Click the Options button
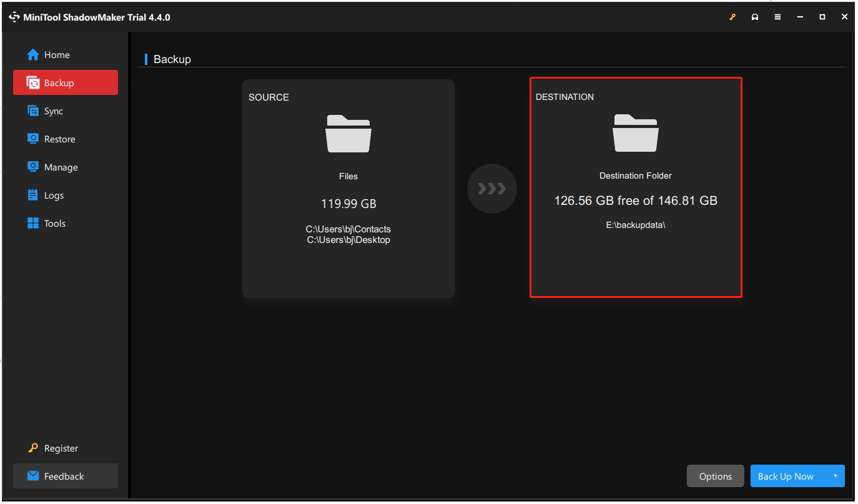858x504 pixels. 715,477
